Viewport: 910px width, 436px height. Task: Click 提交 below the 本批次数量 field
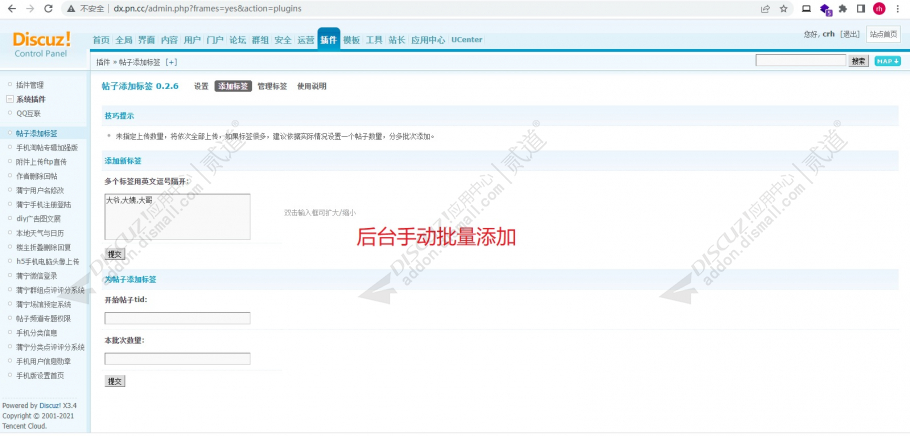point(115,381)
